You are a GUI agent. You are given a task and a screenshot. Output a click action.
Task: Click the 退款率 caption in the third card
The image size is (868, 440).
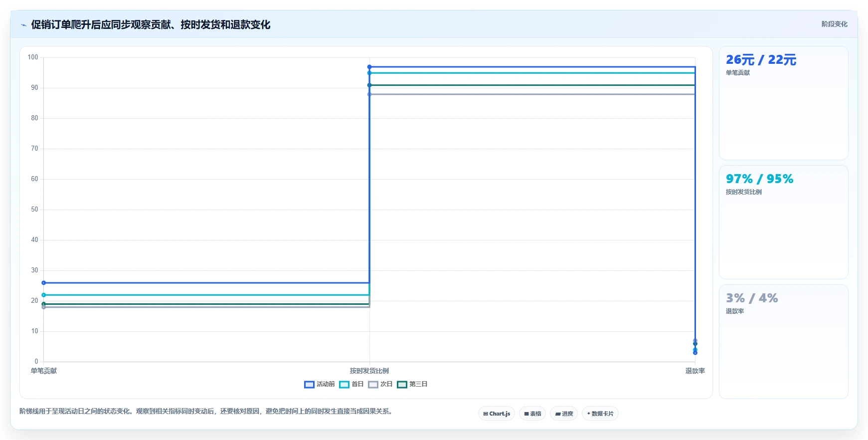(735, 311)
